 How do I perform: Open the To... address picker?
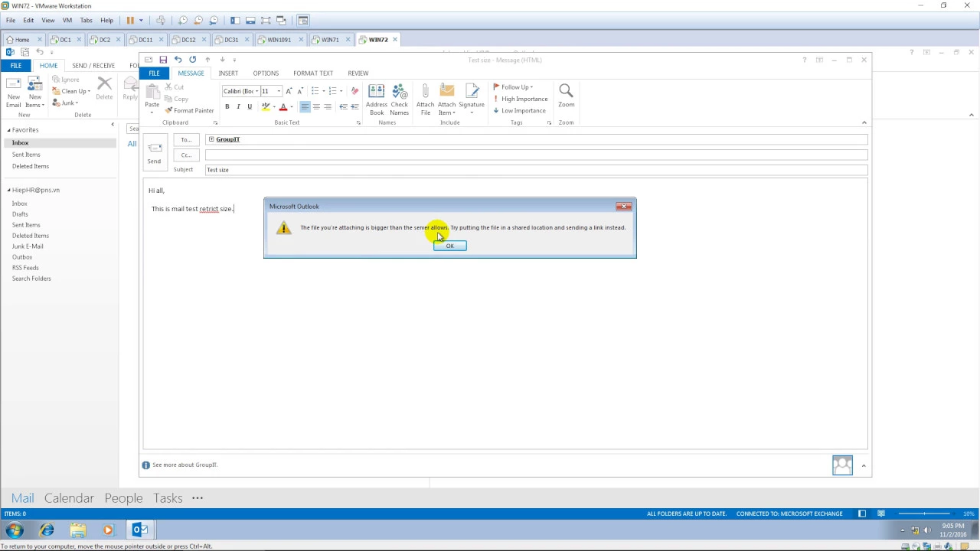[186, 139]
